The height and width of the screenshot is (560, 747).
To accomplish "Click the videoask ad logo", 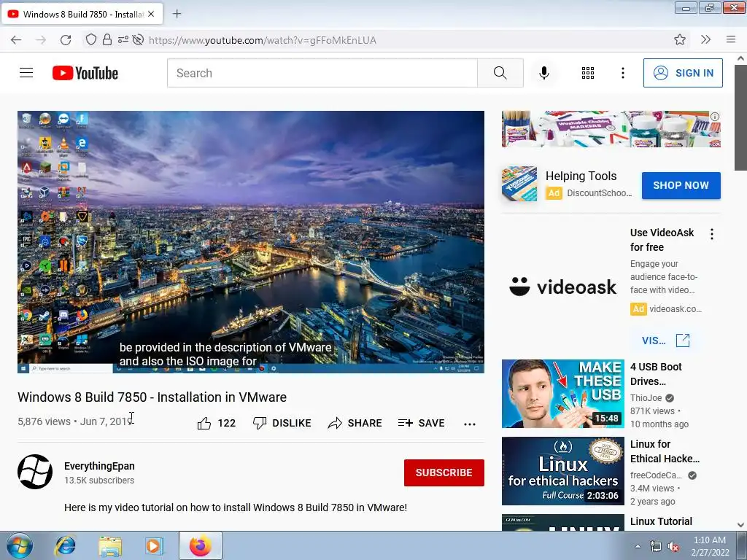I will 562,287.
